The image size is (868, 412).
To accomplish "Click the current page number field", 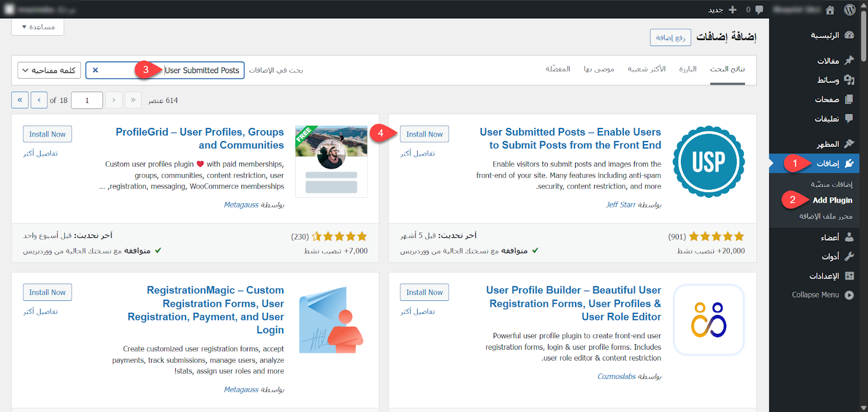I will tap(87, 100).
